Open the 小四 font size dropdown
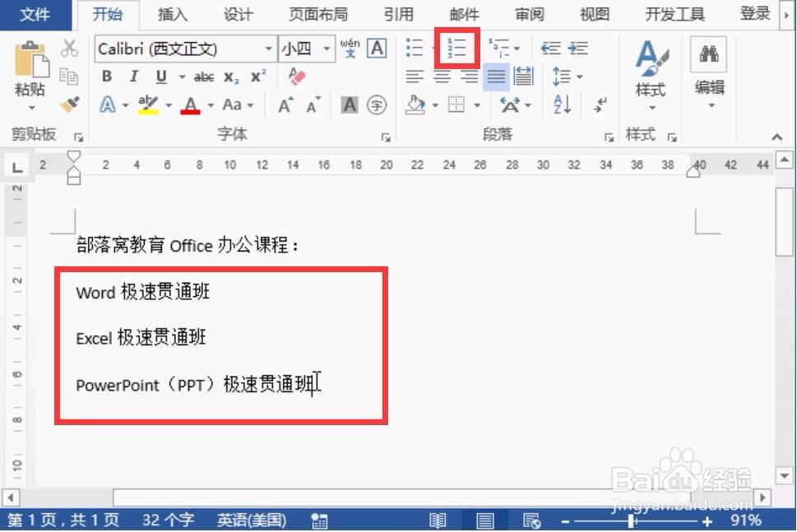This screenshot has width=797, height=532. (x=327, y=49)
